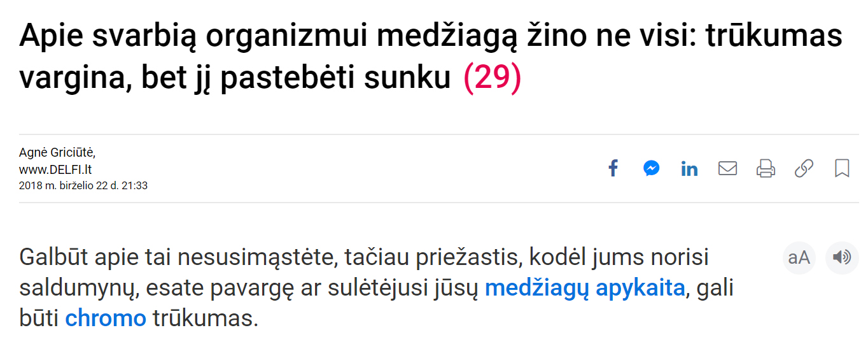Copy the article link with the chain icon
Screen dimensions: 868x358
coord(804,169)
